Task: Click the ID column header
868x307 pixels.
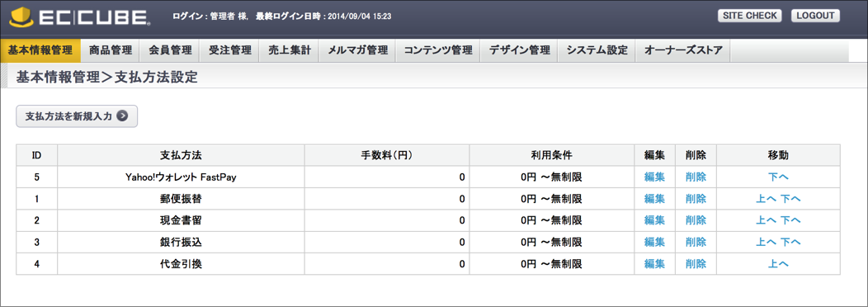Action: tap(36, 155)
